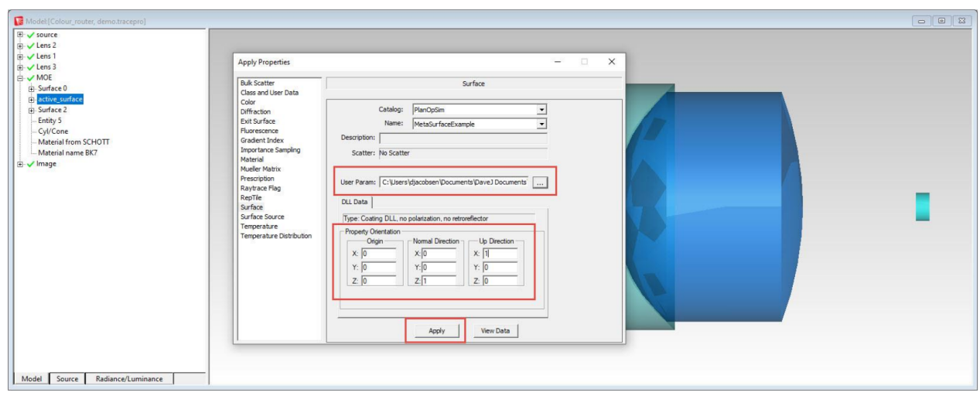Select the active_surface tree item
This screenshot has height=396, width=980.
[x=60, y=100]
